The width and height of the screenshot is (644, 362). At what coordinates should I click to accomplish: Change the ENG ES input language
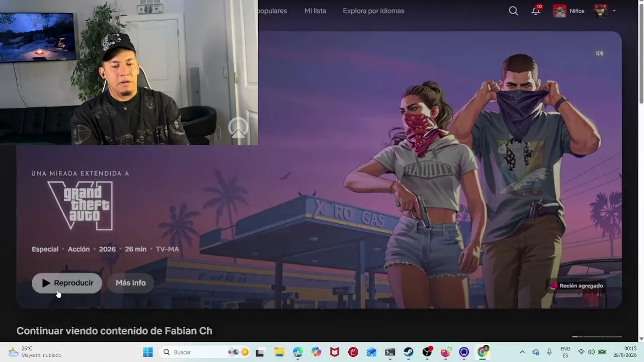click(565, 352)
